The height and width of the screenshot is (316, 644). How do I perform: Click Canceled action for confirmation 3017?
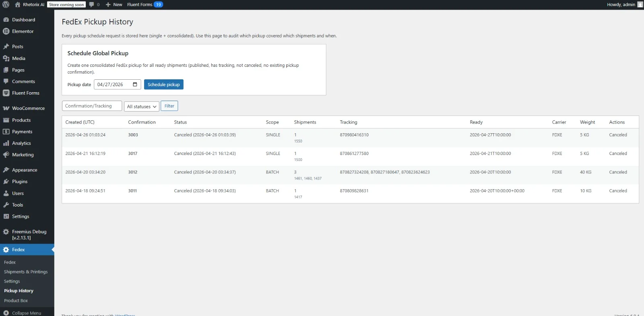pos(618,153)
